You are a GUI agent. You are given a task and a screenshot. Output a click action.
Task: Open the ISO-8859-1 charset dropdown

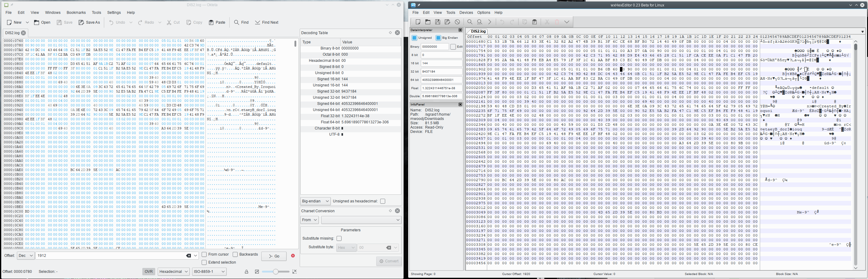pyautogui.click(x=209, y=272)
